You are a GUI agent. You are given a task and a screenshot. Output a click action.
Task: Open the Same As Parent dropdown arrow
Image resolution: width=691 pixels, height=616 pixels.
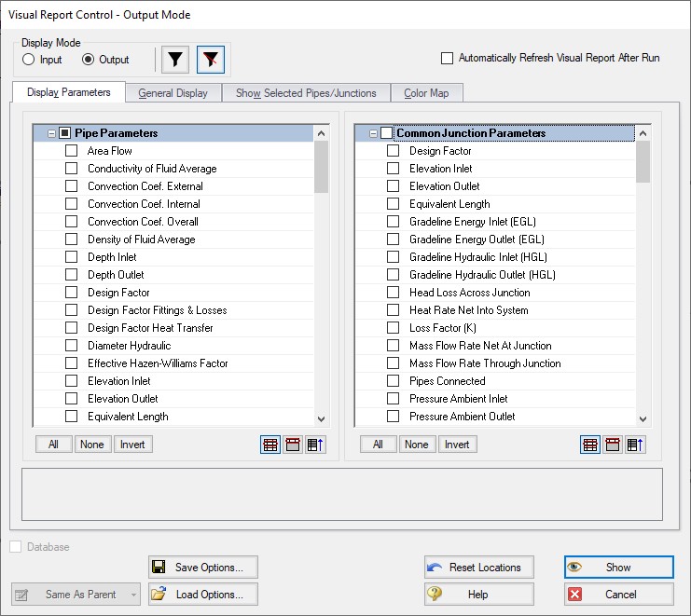tap(133, 595)
